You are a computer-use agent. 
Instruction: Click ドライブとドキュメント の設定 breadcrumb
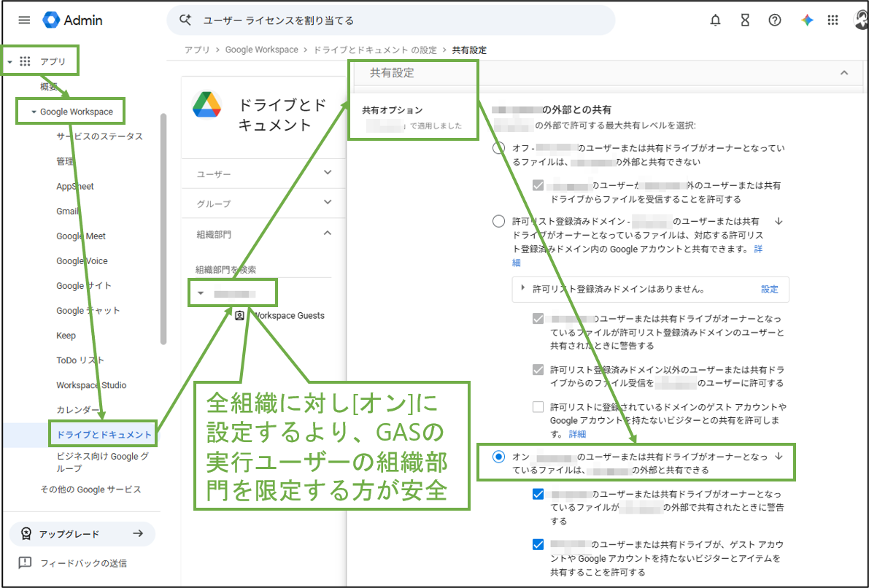375,50
